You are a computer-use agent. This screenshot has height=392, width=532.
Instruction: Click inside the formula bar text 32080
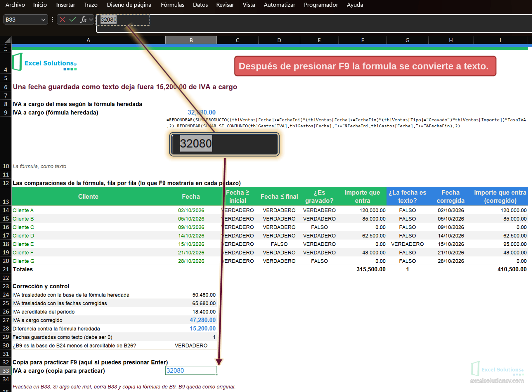pyautogui.click(x=109, y=20)
